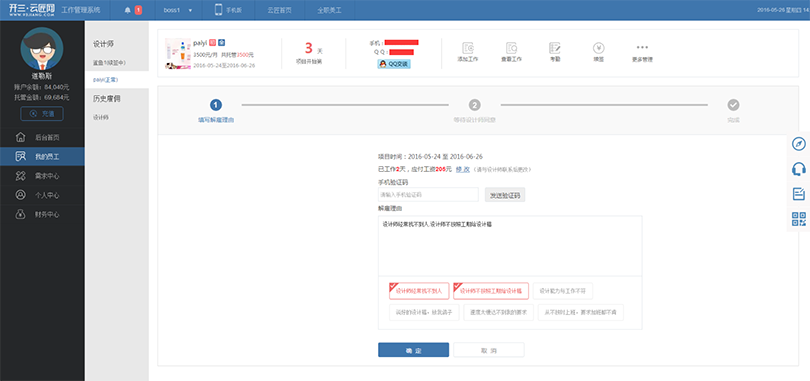Click inside the 解雇理由 text area
Viewport: 810px width, 381px height.
tap(510, 246)
